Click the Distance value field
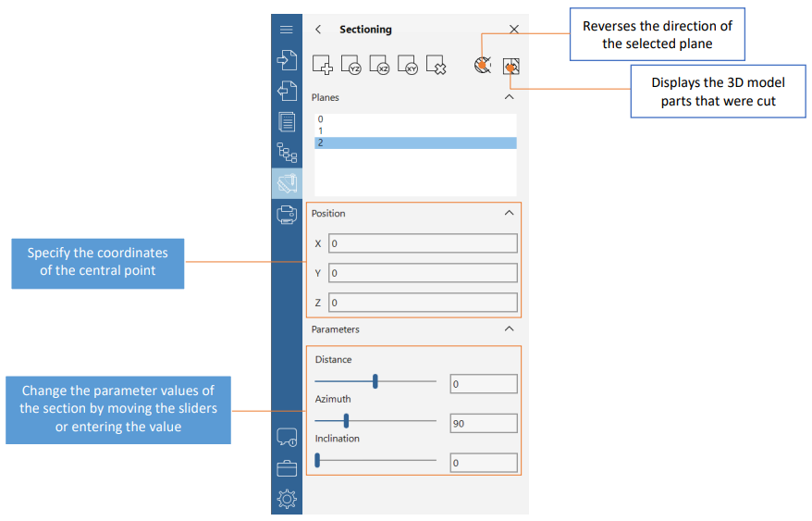Image resolution: width=812 pixels, height=521 pixels. click(x=484, y=384)
